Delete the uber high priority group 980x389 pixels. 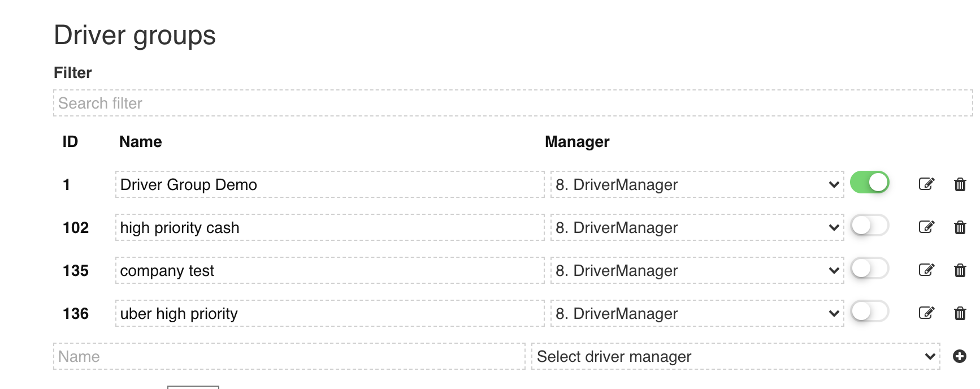[960, 313]
